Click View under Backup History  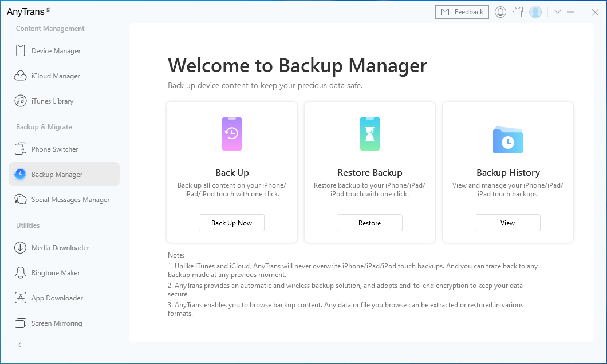click(507, 223)
